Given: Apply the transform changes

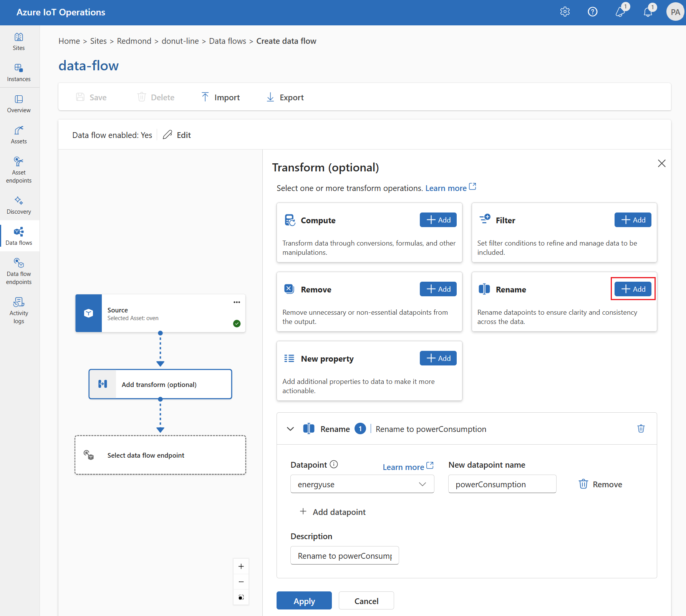Looking at the screenshot, I should [x=304, y=600].
